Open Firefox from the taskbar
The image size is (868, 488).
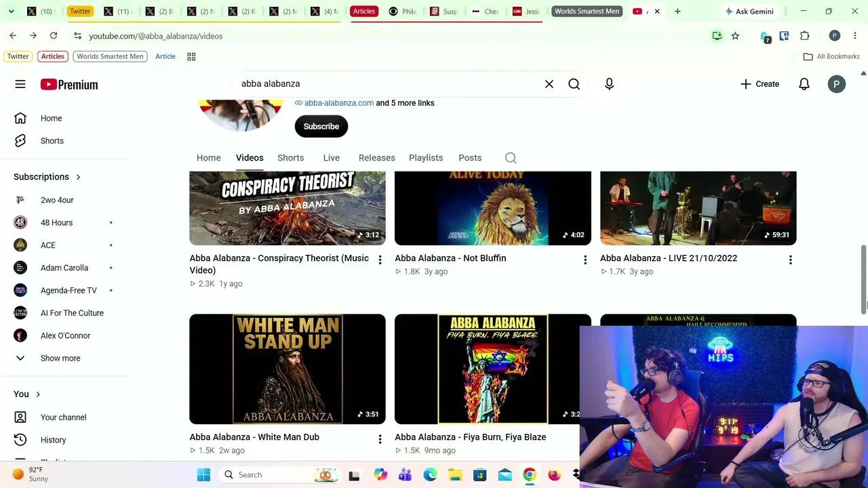click(555, 475)
